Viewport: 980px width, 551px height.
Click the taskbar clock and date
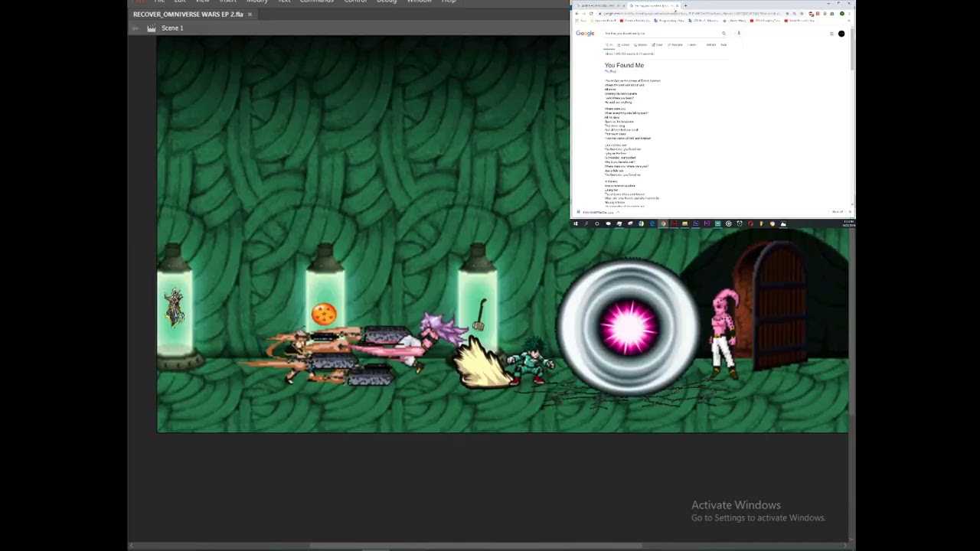848,223
